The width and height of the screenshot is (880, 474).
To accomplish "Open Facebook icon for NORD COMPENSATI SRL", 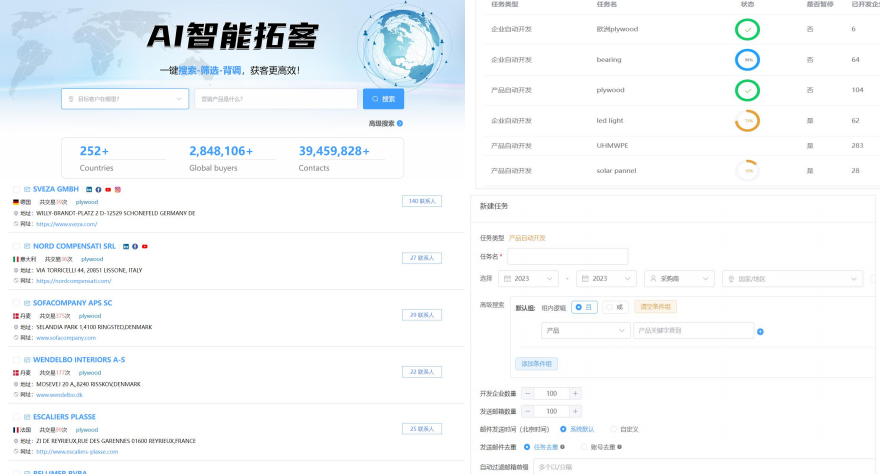I will [135, 246].
